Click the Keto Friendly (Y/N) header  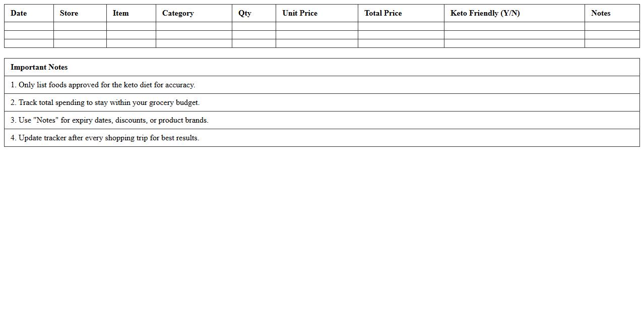pos(485,13)
